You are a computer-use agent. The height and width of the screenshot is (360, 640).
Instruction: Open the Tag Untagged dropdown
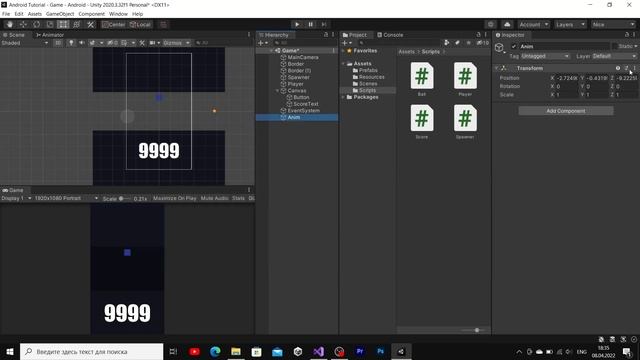click(545, 56)
